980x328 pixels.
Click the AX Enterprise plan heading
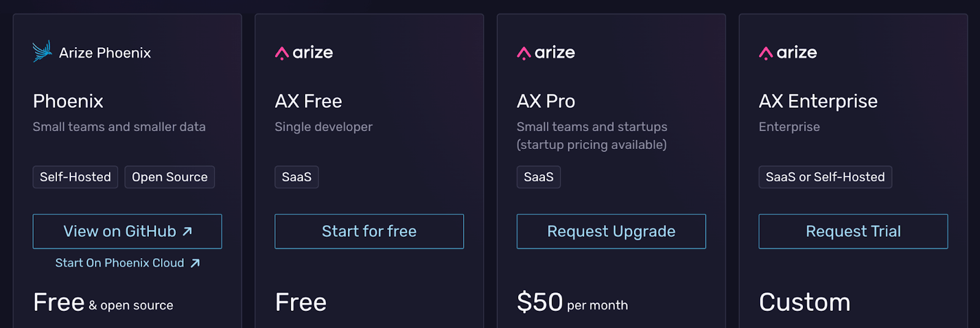[x=818, y=101]
